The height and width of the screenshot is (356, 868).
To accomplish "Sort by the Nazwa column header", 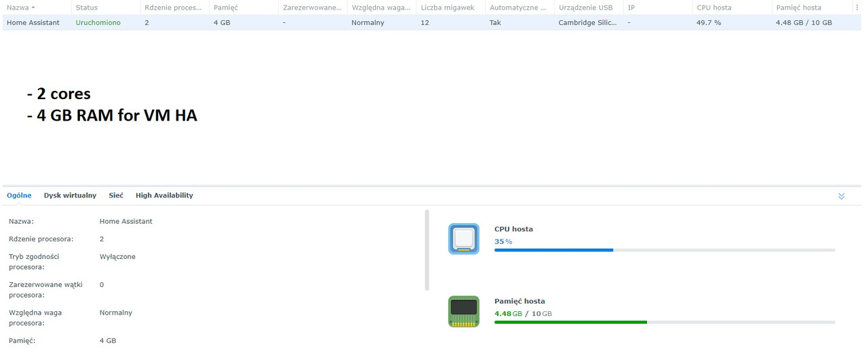I will 37,7.
